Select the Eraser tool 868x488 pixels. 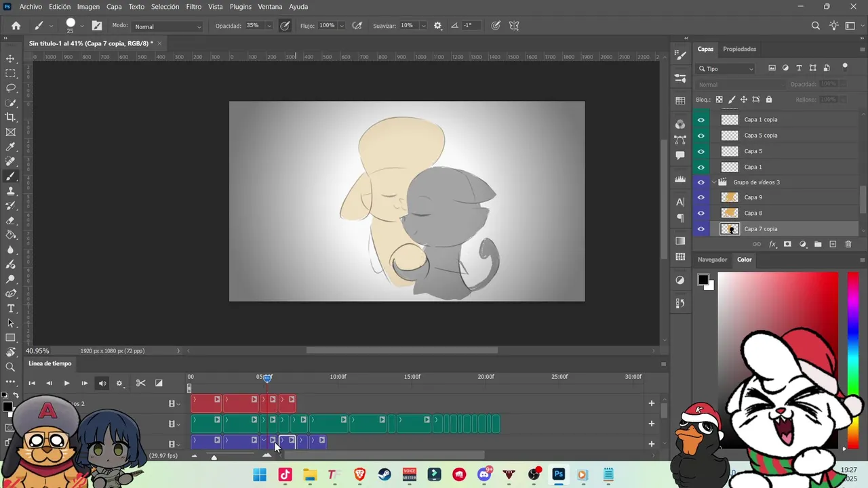(11, 220)
